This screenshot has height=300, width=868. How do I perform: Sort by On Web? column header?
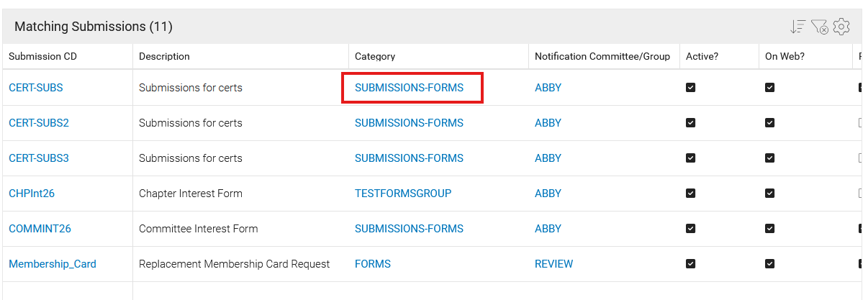pyautogui.click(x=785, y=56)
